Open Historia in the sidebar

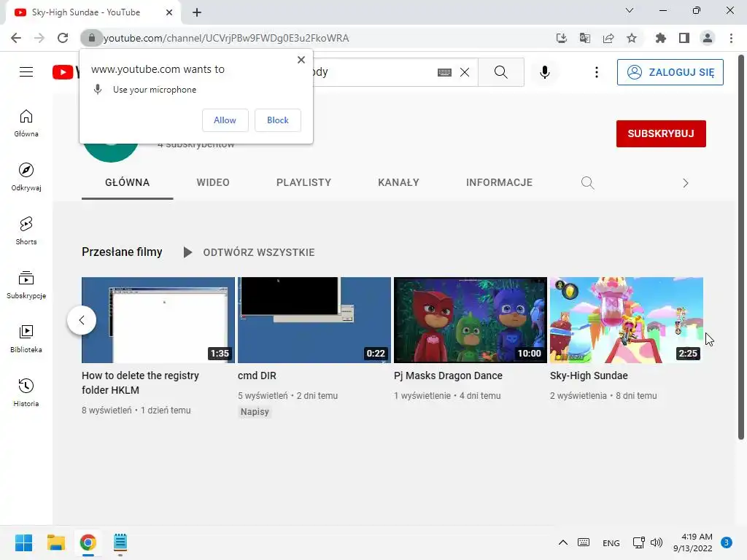coord(26,392)
